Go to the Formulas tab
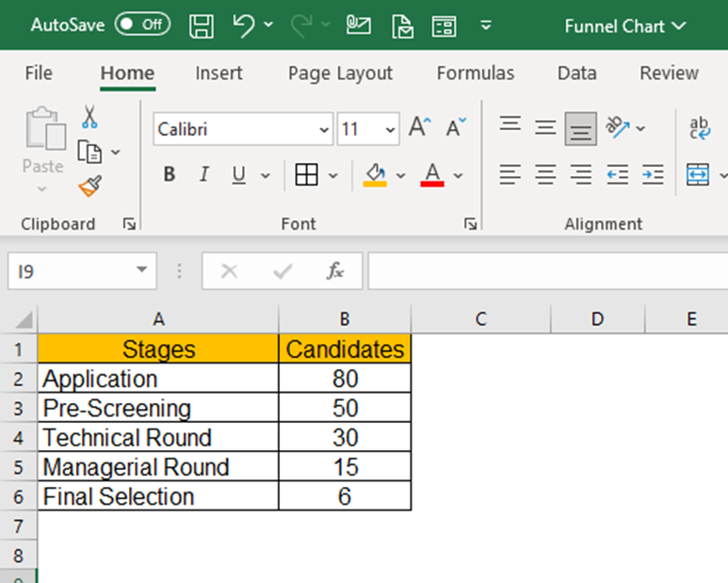Viewport: 728px width, 583px height. 476,73
